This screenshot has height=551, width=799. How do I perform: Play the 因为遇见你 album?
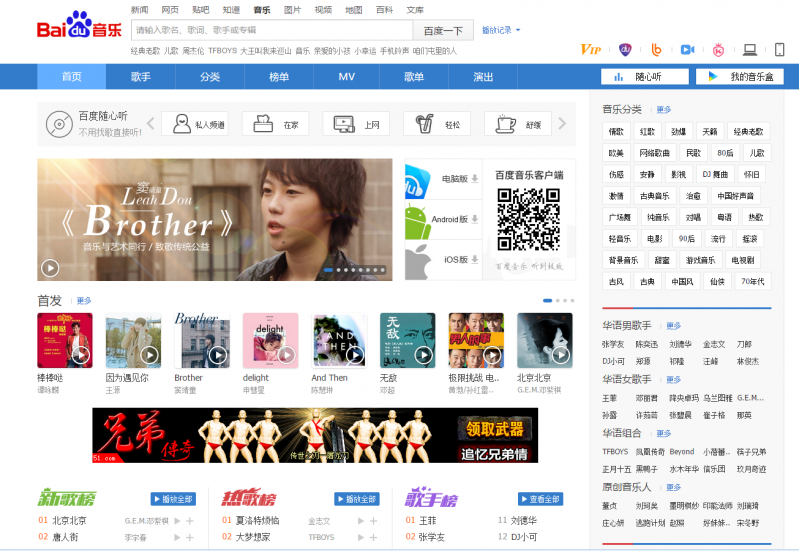(149, 355)
